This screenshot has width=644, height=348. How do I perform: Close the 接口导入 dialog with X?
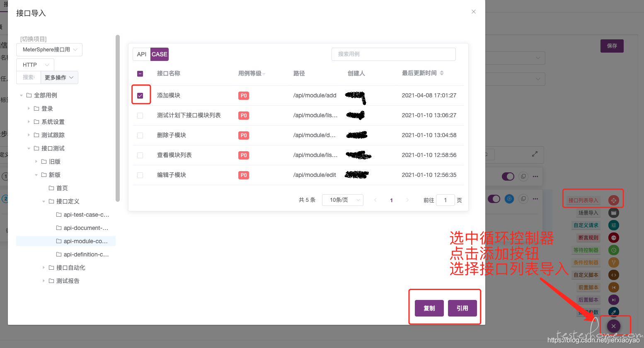pyautogui.click(x=473, y=12)
